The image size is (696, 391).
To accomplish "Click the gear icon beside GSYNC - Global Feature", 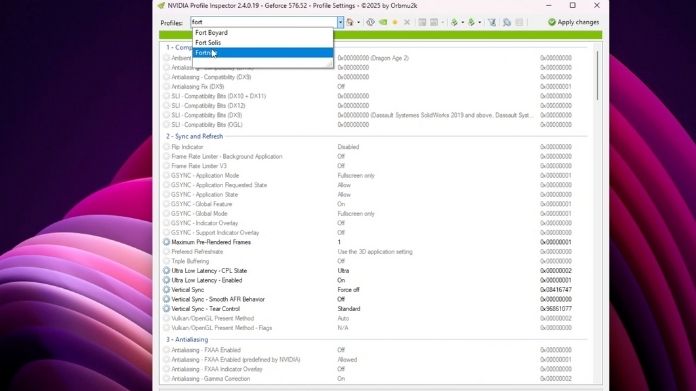I will point(166,204).
